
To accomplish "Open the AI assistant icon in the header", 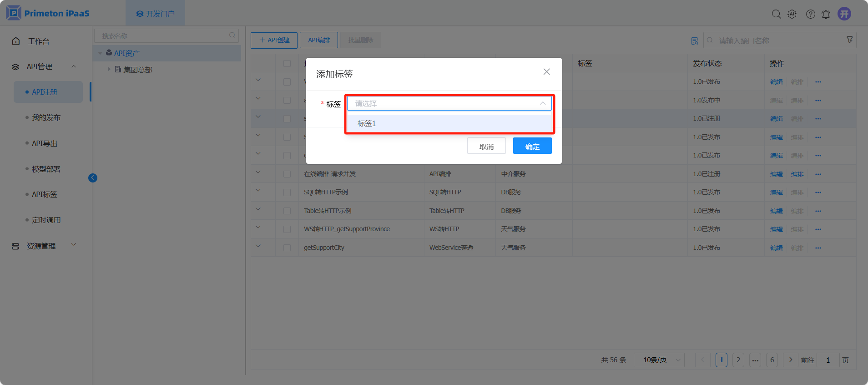I will click(x=792, y=14).
